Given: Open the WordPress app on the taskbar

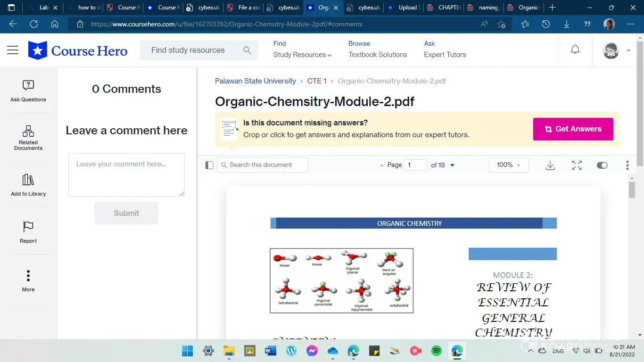Looking at the screenshot, I should tap(291, 351).
